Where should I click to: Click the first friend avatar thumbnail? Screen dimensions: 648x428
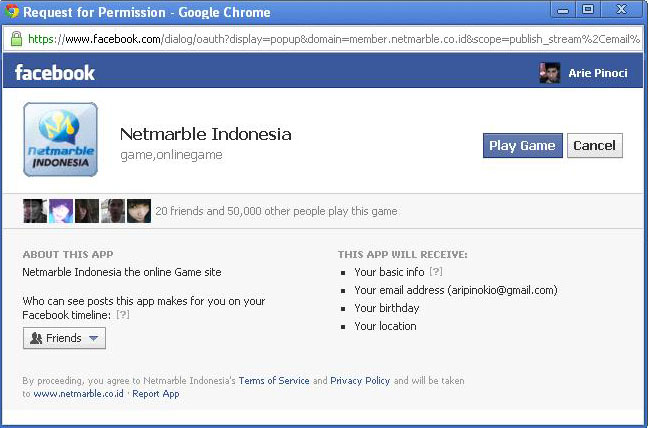click(x=35, y=211)
